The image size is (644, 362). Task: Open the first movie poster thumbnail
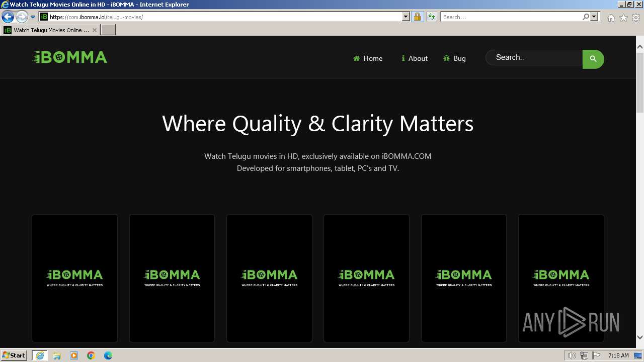point(74,278)
